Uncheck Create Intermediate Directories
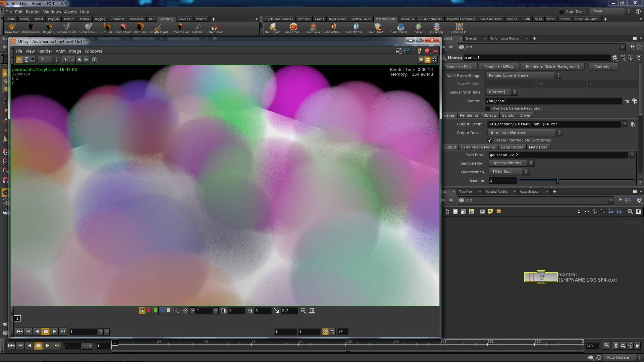The height and width of the screenshot is (362, 644). pyautogui.click(x=490, y=140)
